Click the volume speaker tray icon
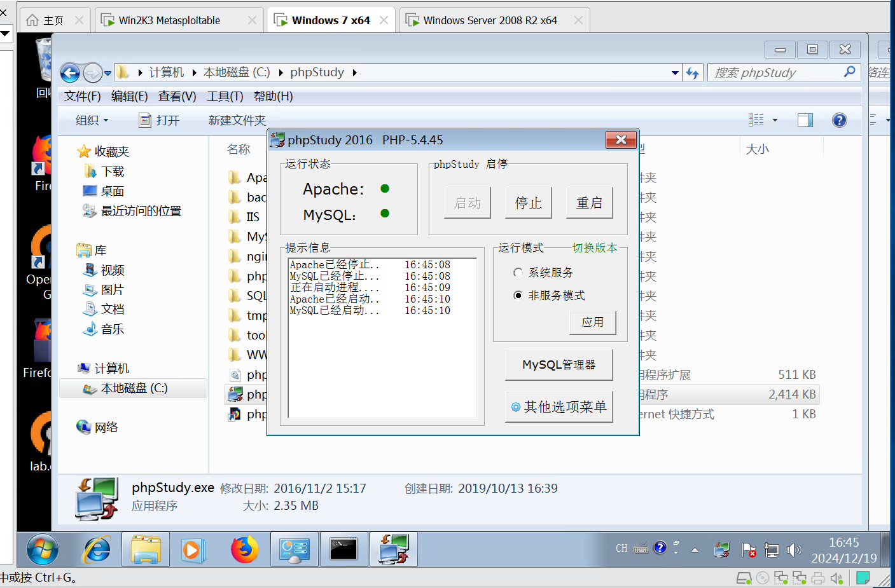 pyautogui.click(x=794, y=550)
